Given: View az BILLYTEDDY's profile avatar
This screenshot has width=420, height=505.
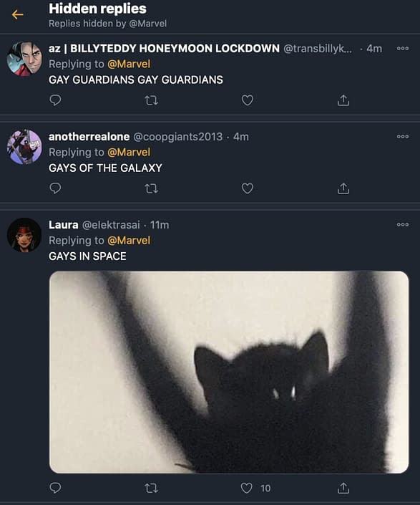Looking at the screenshot, I should tap(24, 59).
